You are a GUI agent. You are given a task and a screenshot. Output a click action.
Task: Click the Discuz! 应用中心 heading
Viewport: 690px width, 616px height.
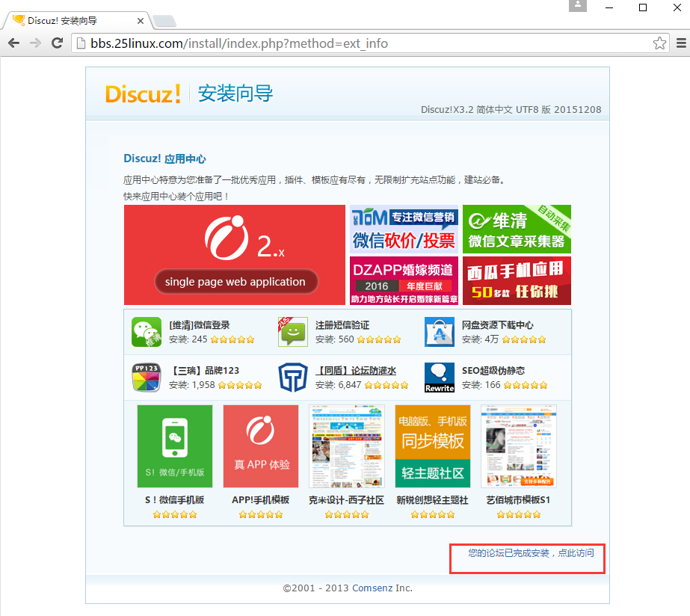[164, 158]
